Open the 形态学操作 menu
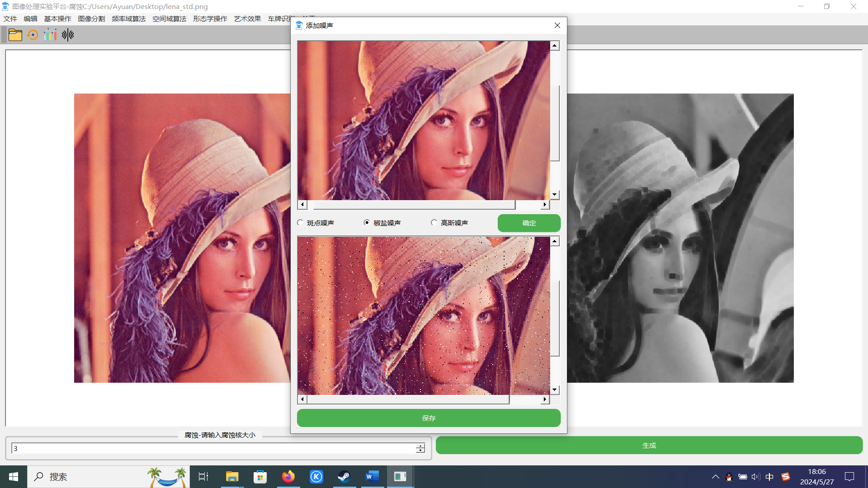Image resolution: width=868 pixels, height=488 pixels. click(210, 19)
